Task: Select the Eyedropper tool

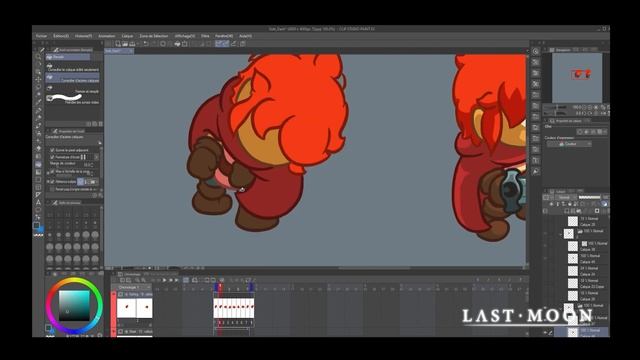Action: pyautogui.click(x=38, y=102)
